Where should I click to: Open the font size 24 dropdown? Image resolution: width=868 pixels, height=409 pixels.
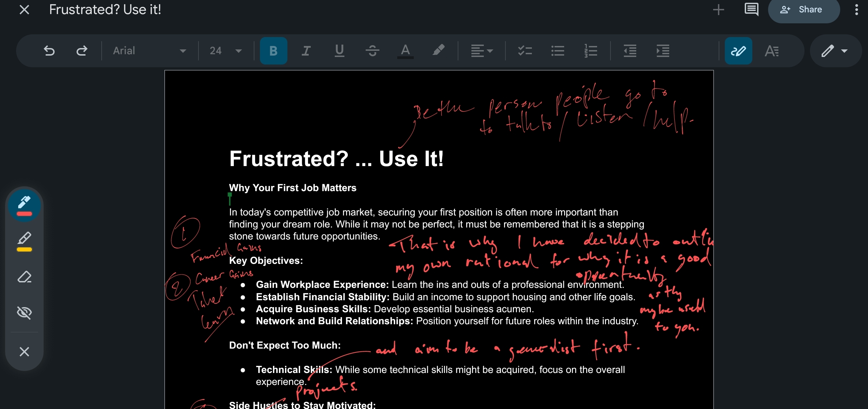tap(226, 51)
